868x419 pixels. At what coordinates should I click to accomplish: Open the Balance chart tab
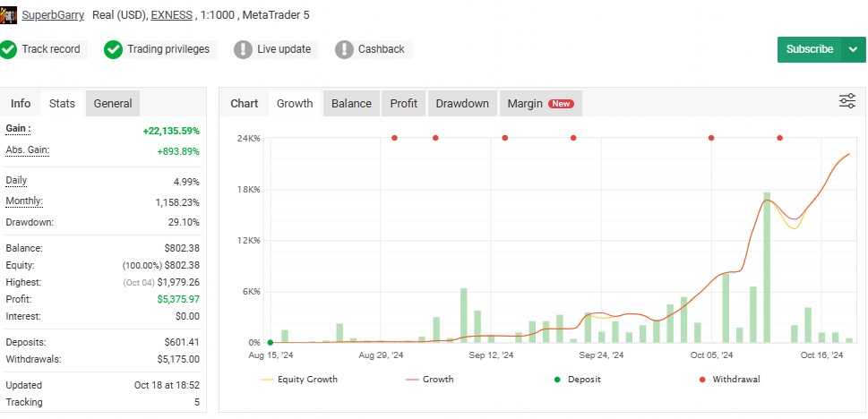click(351, 104)
